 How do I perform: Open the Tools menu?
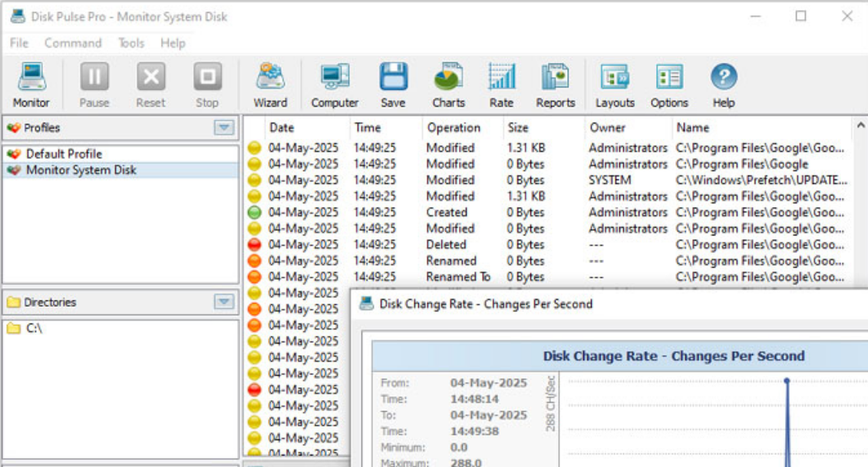pyautogui.click(x=130, y=43)
